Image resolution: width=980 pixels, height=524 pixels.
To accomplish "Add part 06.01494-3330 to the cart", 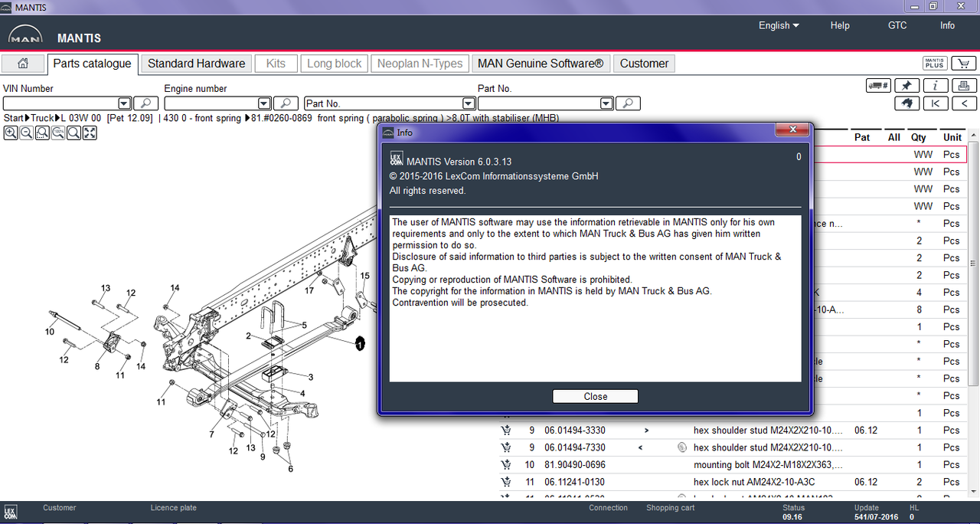I will (506, 431).
